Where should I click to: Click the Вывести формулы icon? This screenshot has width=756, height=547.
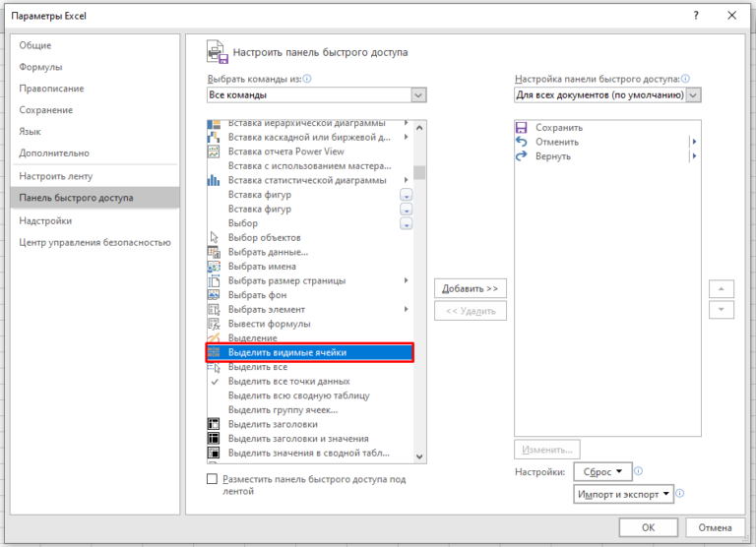(x=214, y=324)
